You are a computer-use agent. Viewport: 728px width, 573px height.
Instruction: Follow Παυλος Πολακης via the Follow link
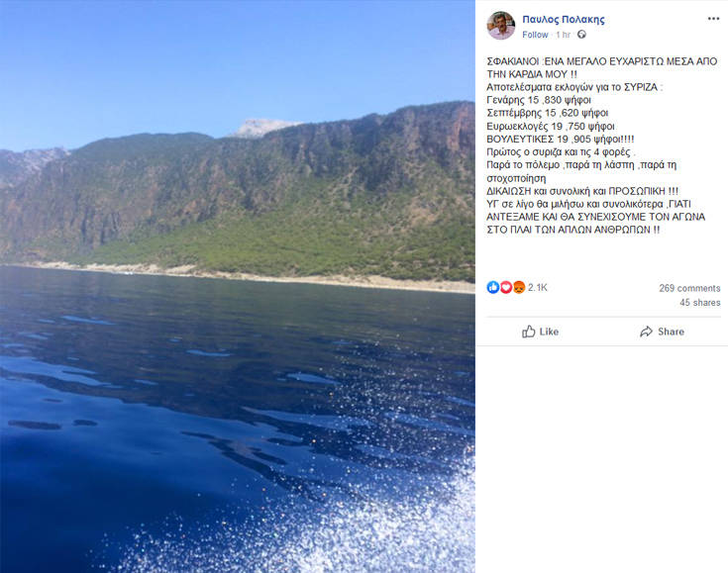coord(535,35)
